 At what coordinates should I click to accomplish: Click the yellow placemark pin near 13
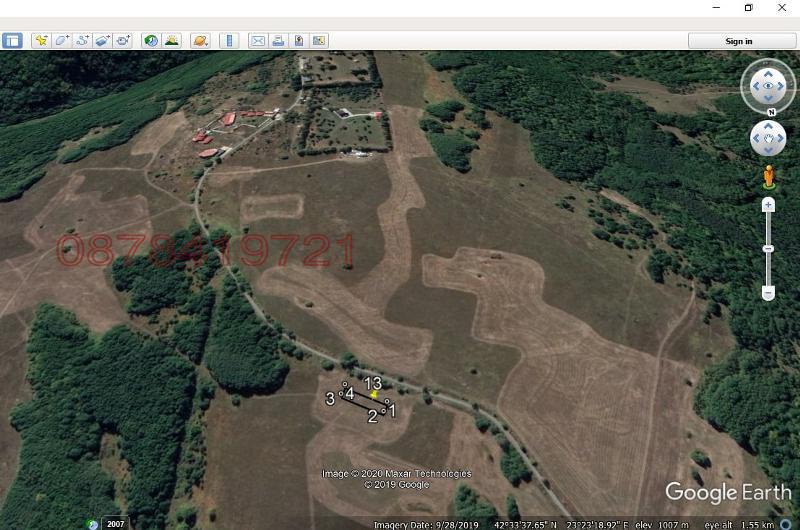[x=373, y=396]
